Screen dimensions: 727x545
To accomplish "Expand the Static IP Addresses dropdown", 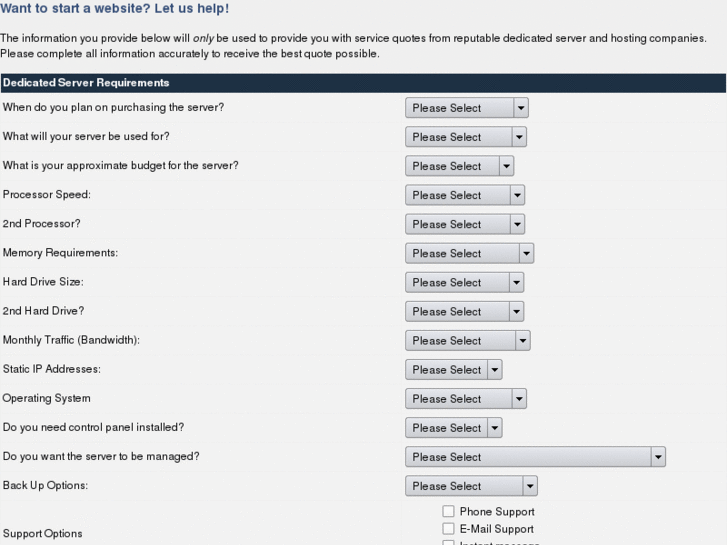I will (x=453, y=369).
